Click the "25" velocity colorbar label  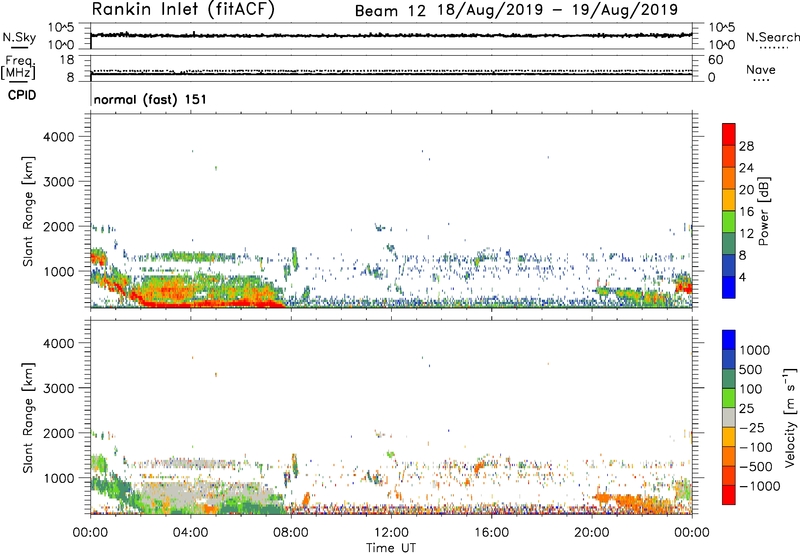(747, 409)
